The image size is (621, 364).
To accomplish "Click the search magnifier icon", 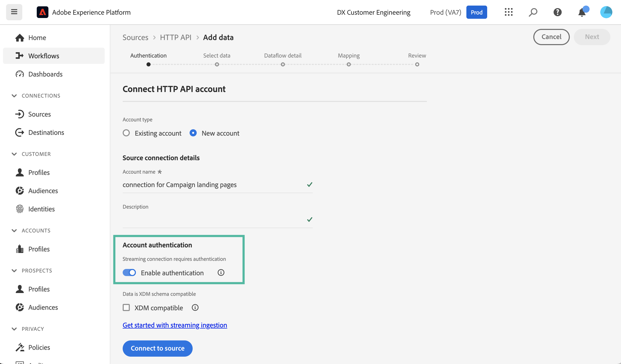I will tap(533, 12).
